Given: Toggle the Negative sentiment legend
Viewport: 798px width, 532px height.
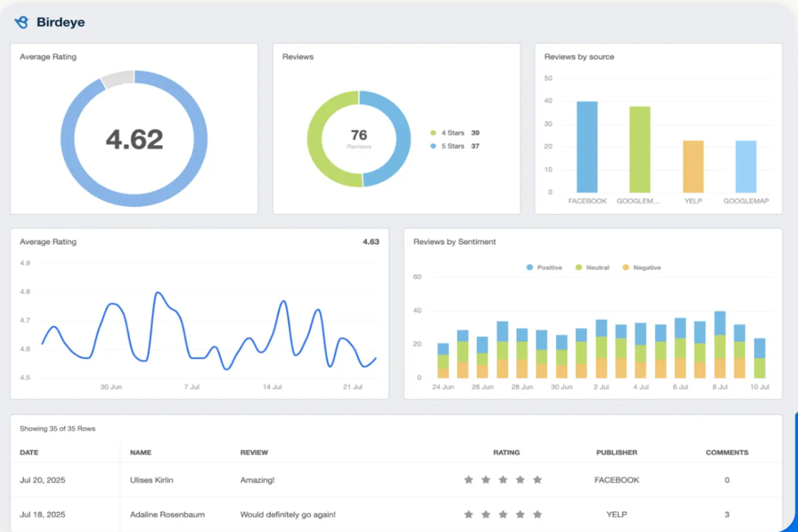Looking at the screenshot, I should [x=641, y=268].
